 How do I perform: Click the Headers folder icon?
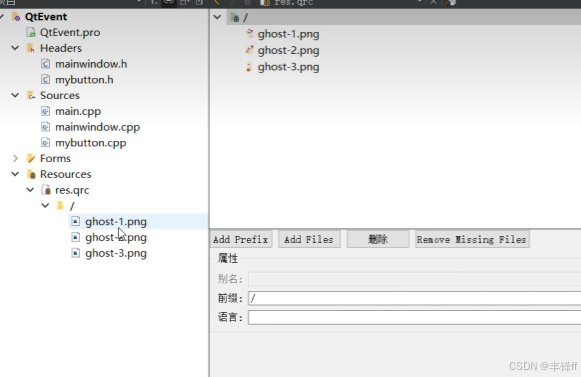point(31,48)
